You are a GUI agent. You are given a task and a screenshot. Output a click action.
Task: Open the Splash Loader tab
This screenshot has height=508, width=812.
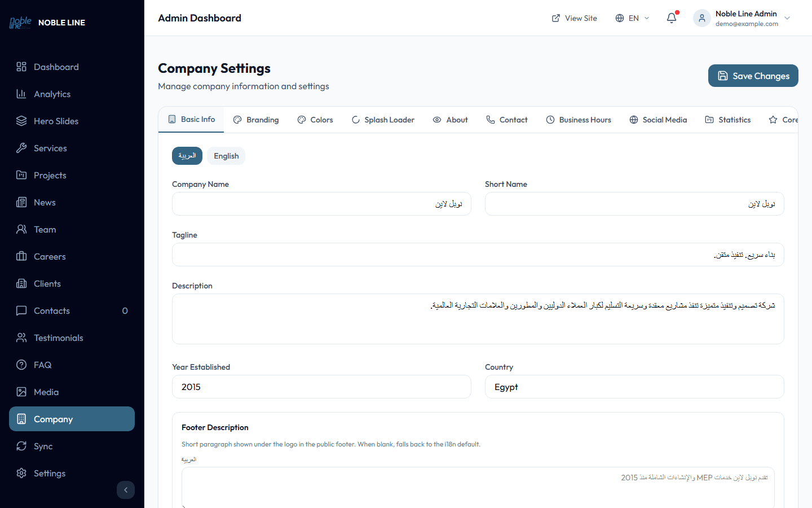click(383, 120)
